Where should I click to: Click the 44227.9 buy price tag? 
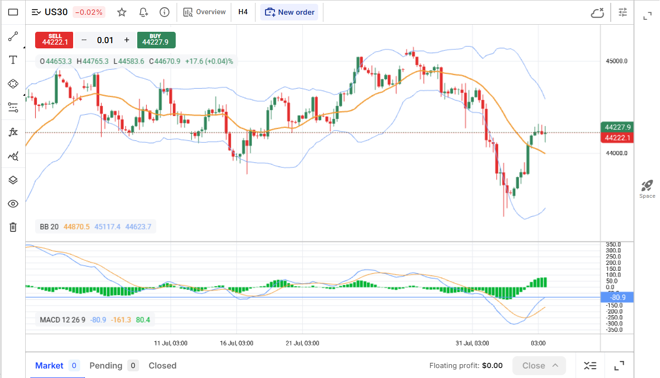(617, 127)
